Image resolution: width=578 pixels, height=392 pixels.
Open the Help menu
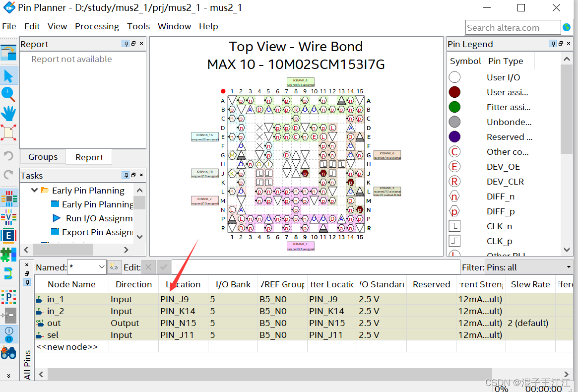pyautogui.click(x=208, y=27)
